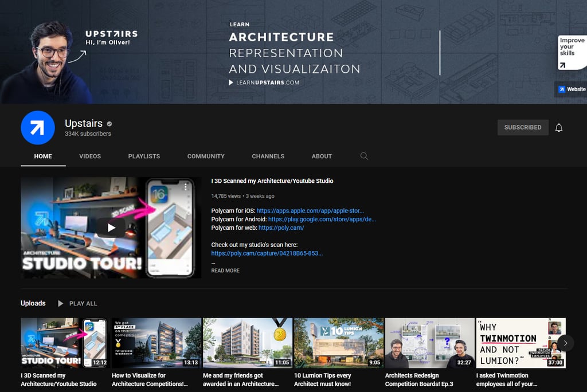Viewport: 587px width, 392px height.
Task: Open the COMMUNITY tab
Action: coord(206,156)
